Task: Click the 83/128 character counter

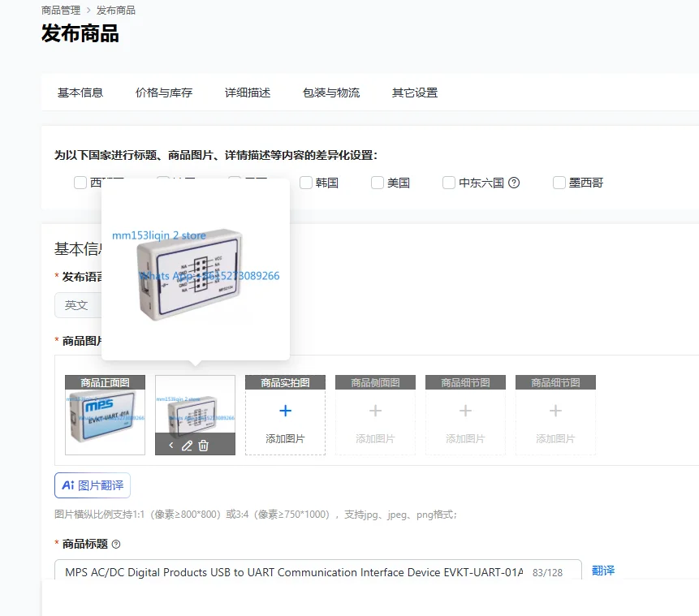Action: click(x=547, y=573)
